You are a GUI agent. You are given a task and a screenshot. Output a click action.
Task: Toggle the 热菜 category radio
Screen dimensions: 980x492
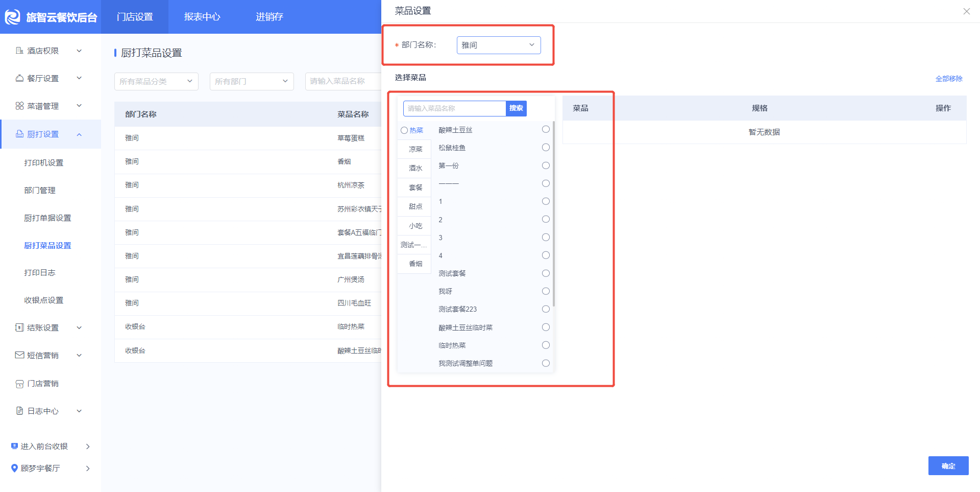click(404, 130)
